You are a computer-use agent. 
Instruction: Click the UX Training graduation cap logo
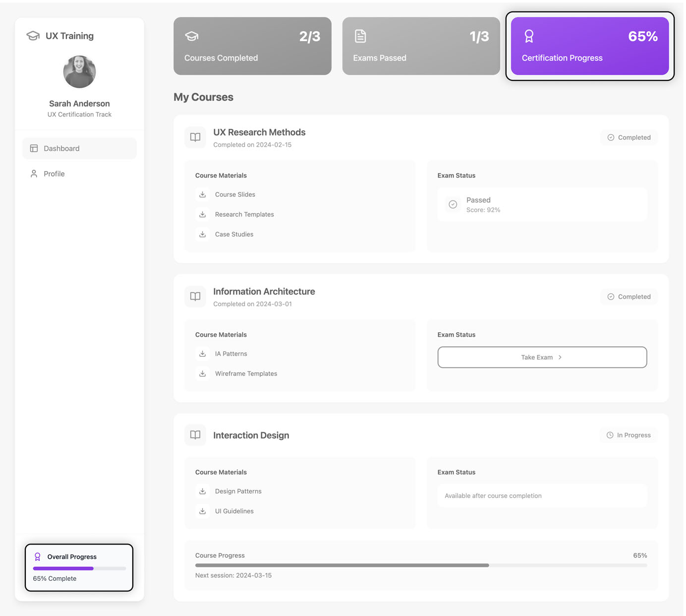coord(32,35)
